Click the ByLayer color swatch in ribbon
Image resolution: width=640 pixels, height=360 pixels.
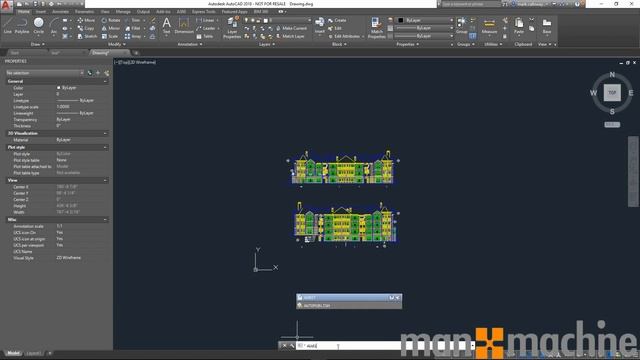(x=400, y=20)
